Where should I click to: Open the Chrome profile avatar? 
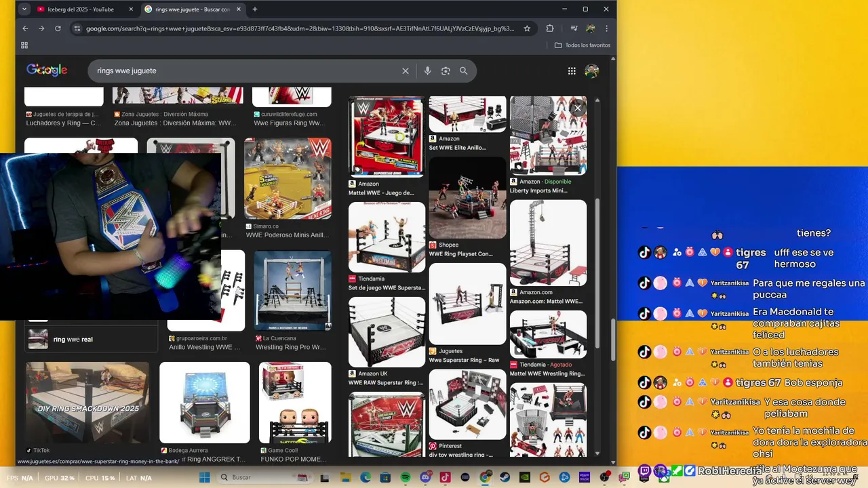591,28
